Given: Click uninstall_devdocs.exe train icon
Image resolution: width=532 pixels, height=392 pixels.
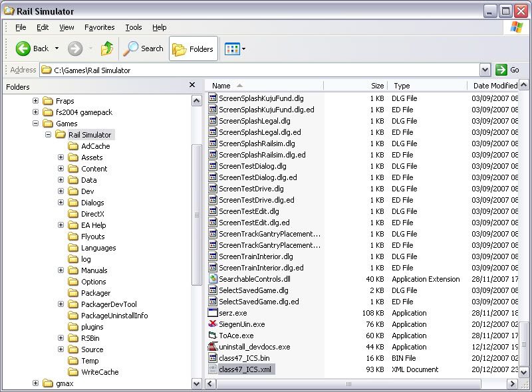Looking at the screenshot, I should [213, 347].
